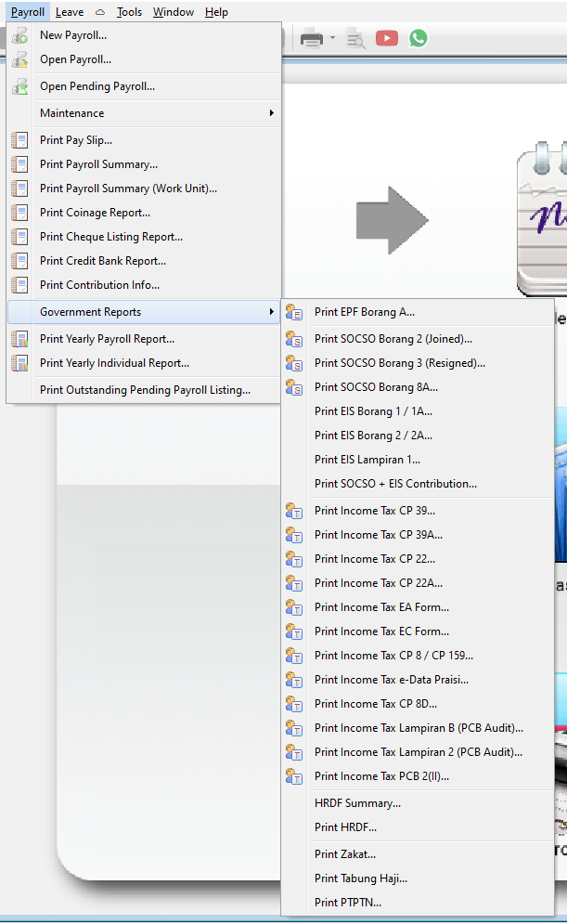This screenshot has width=567, height=924.
Task: Choose HRDF Summary from the submenu
Action: (357, 803)
